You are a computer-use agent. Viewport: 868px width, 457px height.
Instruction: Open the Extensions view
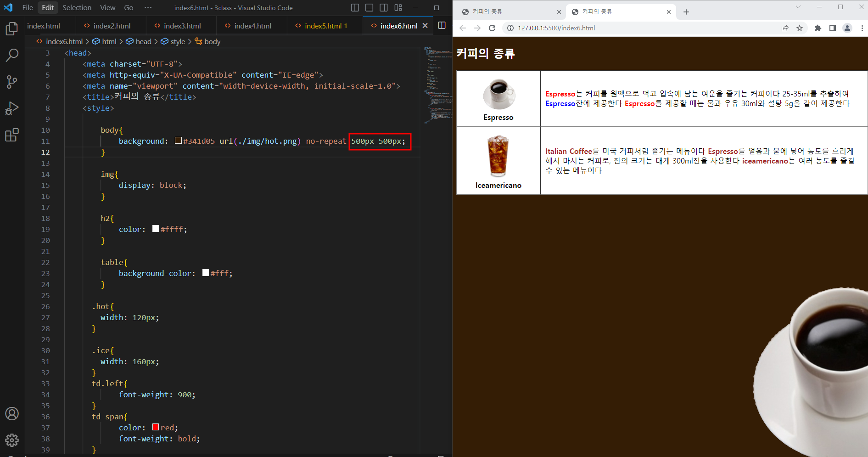coord(12,135)
